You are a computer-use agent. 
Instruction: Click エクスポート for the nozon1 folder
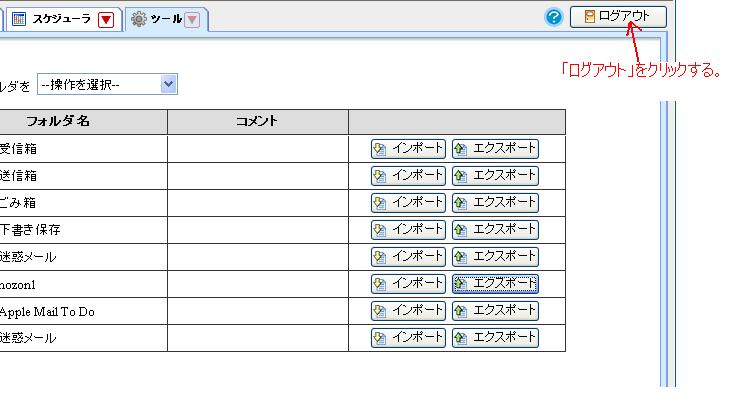coord(495,284)
